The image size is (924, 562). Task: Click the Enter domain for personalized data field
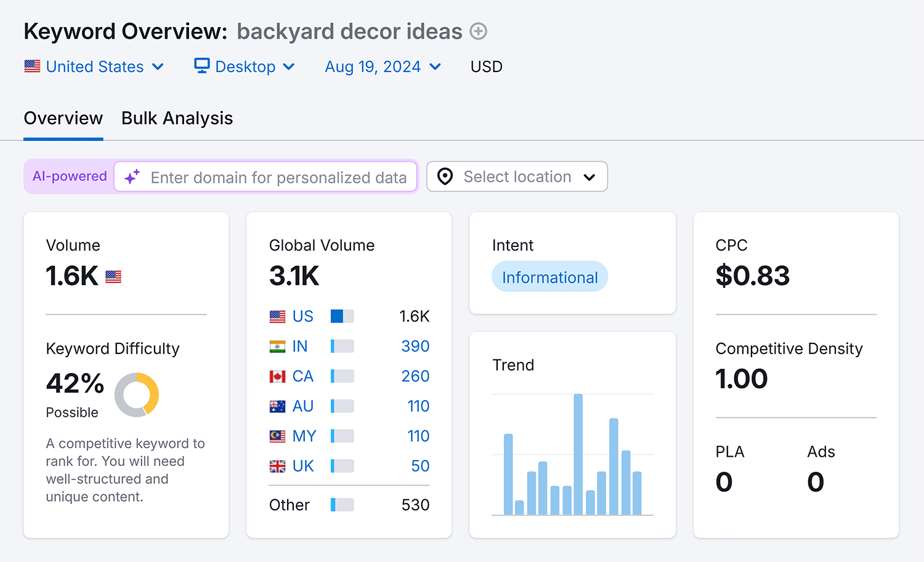click(x=265, y=177)
